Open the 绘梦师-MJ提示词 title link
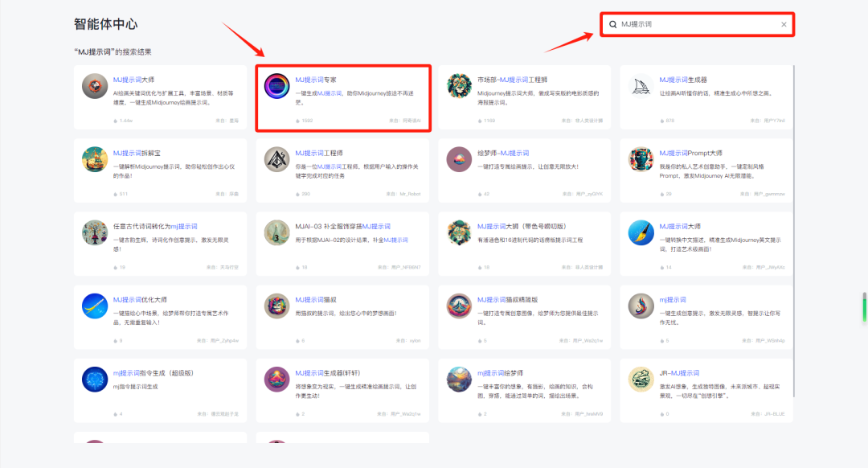This screenshot has width=868, height=468. (503, 153)
